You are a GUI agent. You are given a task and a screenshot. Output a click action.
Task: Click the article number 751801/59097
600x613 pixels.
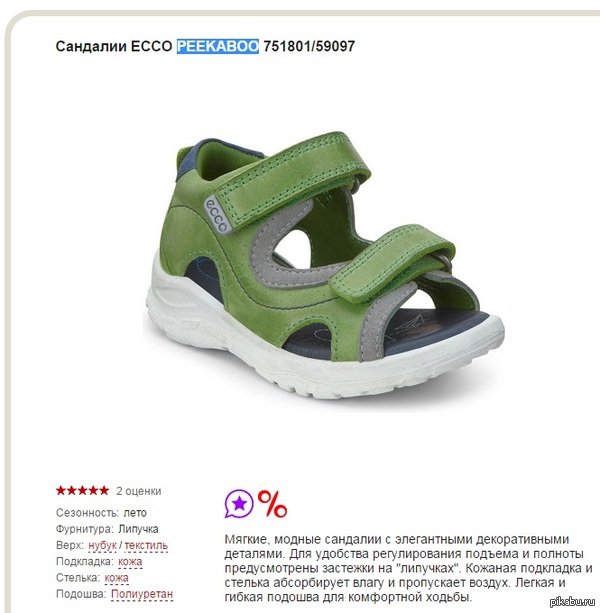pyautogui.click(x=309, y=46)
